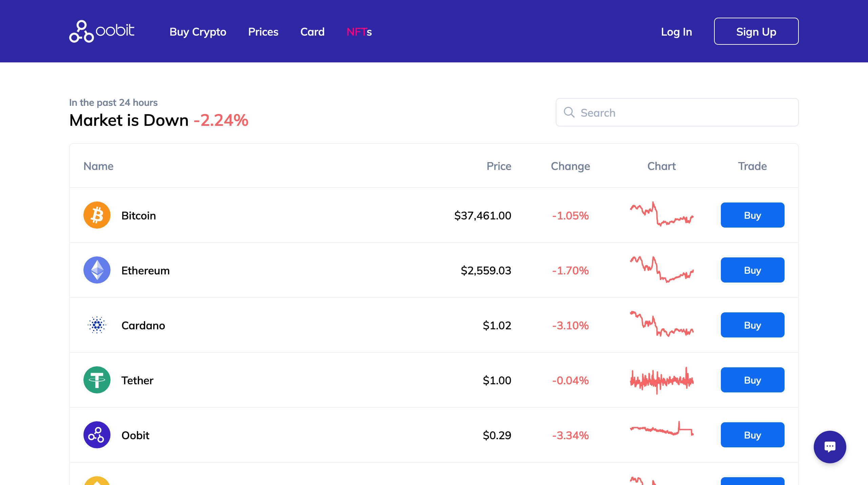Buy Bitcoin with its Buy button
Image resolution: width=868 pixels, height=485 pixels.
point(752,215)
